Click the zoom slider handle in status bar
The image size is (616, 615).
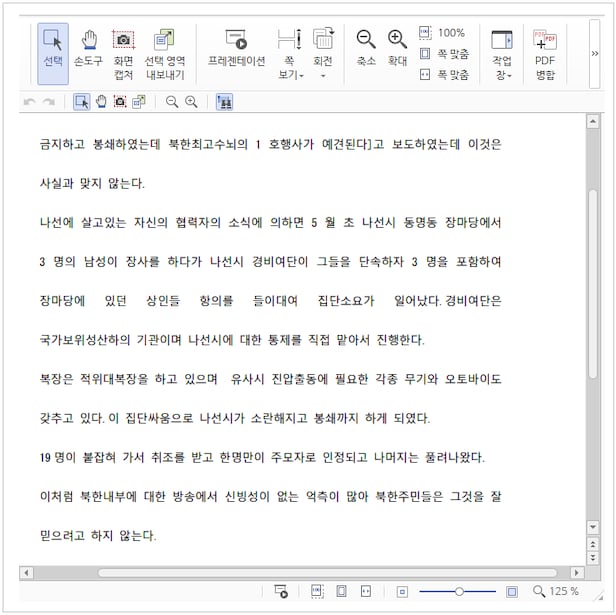point(459,591)
